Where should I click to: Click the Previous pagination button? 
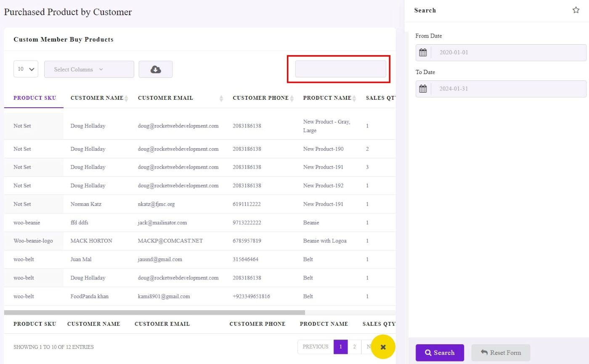tap(316, 347)
